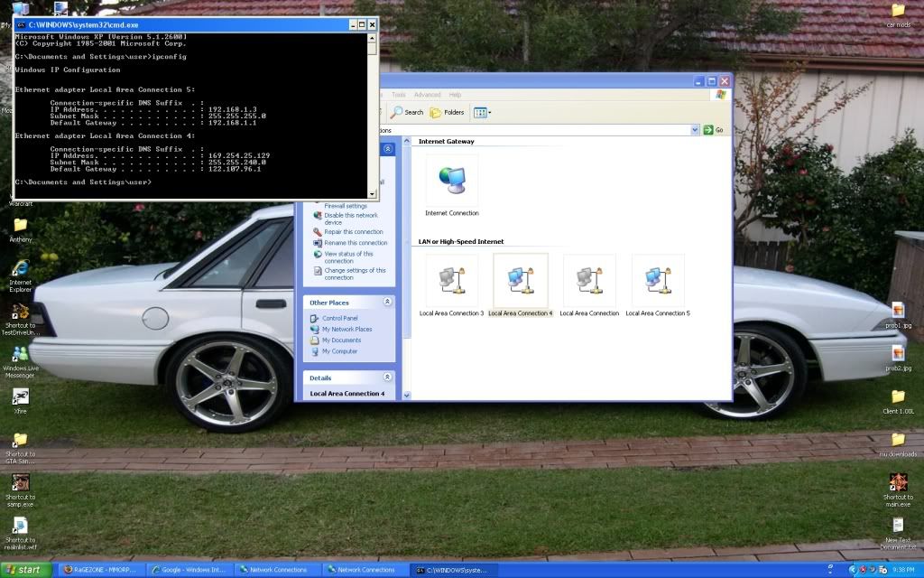Click the Go button beside address bar
The image size is (924, 578).
point(714,130)
